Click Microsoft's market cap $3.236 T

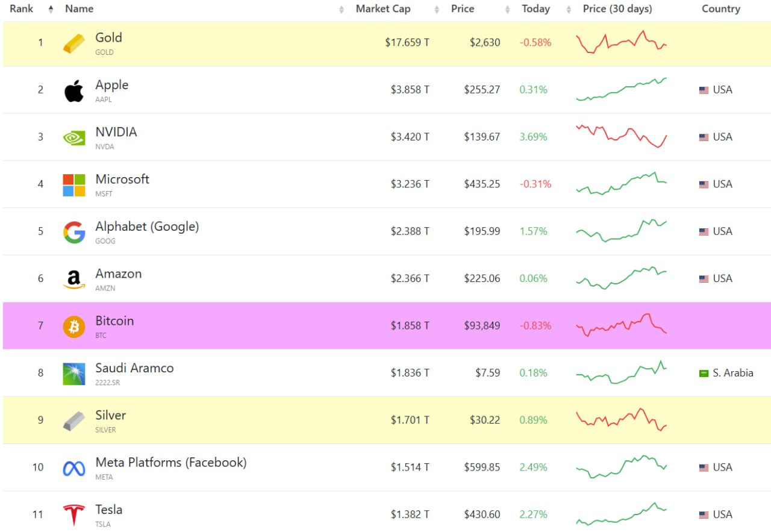click(410, 184)
